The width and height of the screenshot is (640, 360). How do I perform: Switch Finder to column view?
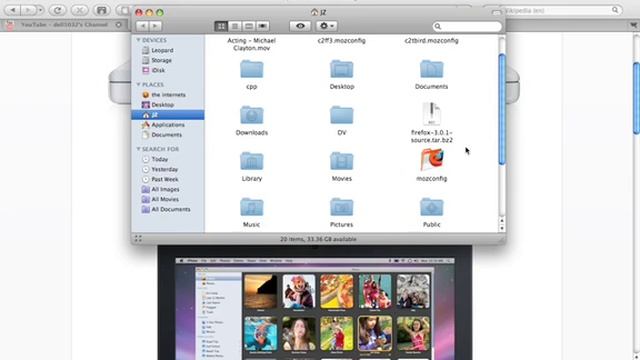(x=248, y=26)
